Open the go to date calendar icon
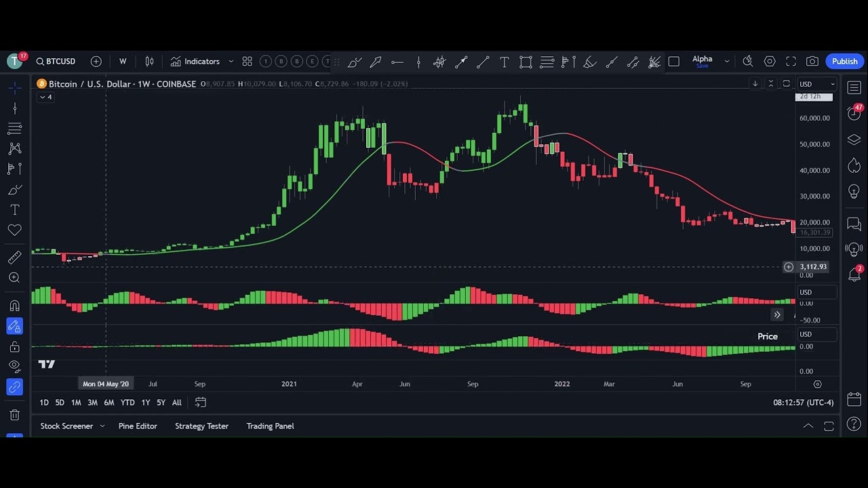 (201, 403)
